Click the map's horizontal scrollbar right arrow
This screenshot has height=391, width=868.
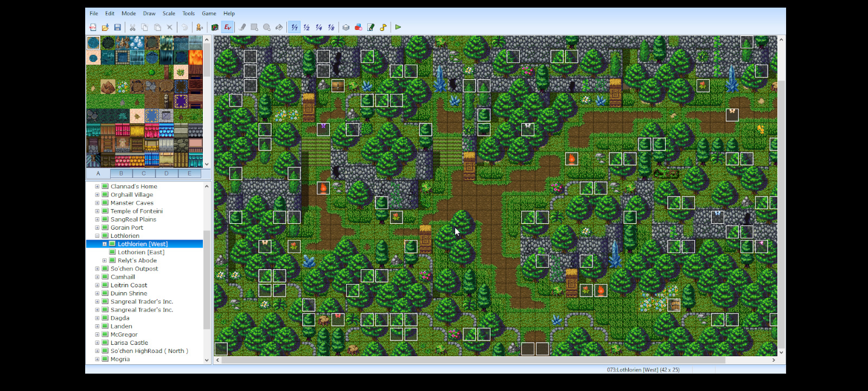pyautogui.click(x=774, y=360)
